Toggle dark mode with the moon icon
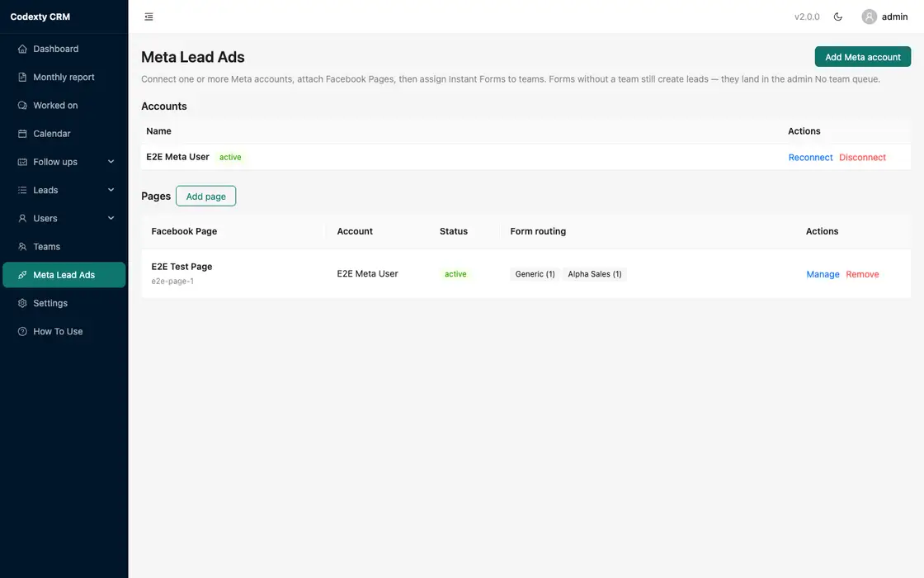Viewport: 924px width, 578px height. tap(838, 17)
